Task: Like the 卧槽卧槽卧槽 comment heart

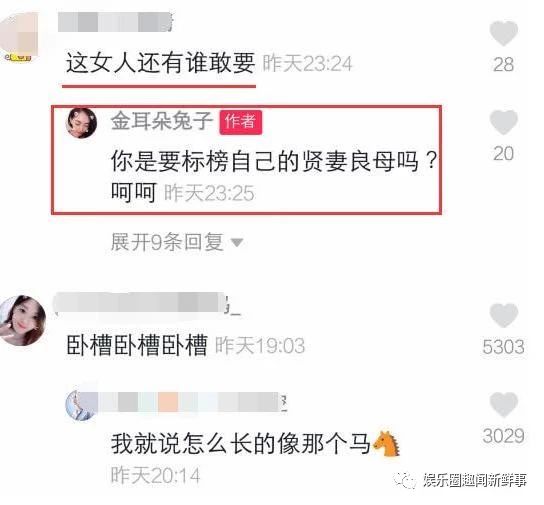Action: tap(503, 315)
